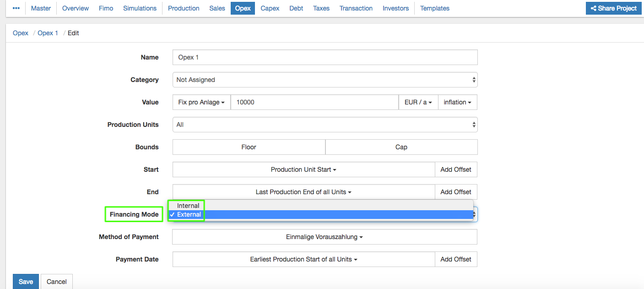Open the EUR / a unit dropdown
The height and width of the screenshot is (289, 644).
click(418, 102)
